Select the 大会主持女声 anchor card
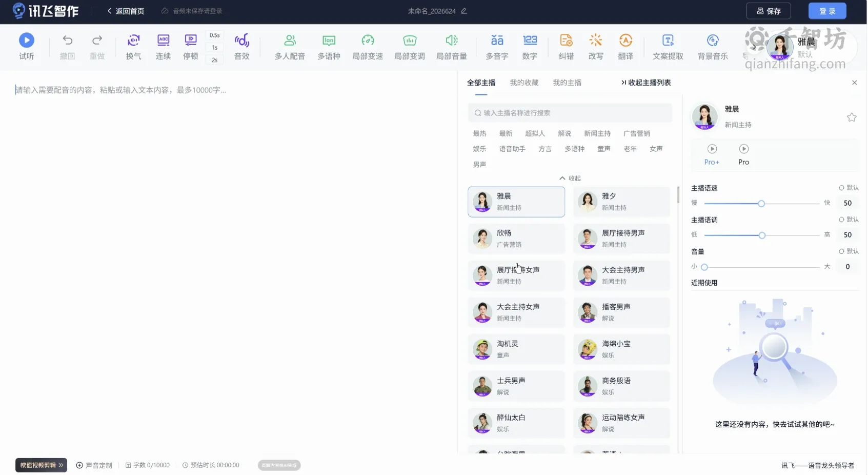This screenshot has width=868, height=475. coord(516,312)
